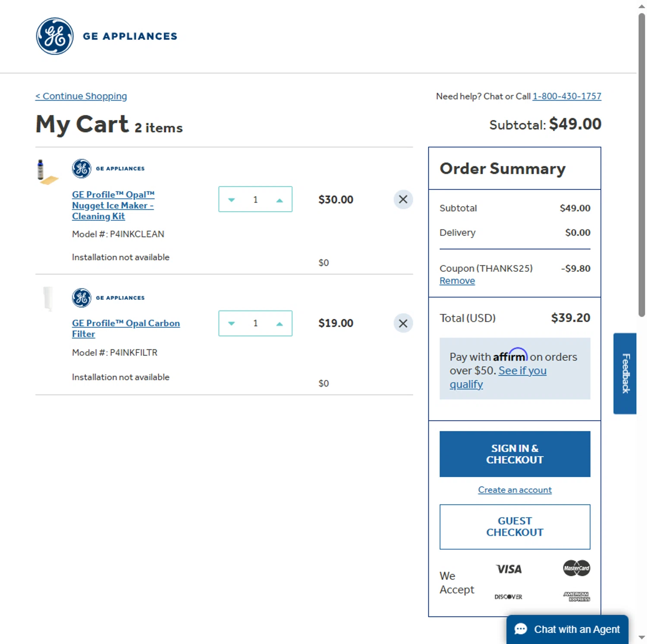The image size is (647, 644).
Task: Decrease Carbon Filter quantity with down arrow
Action: point(232,324)
